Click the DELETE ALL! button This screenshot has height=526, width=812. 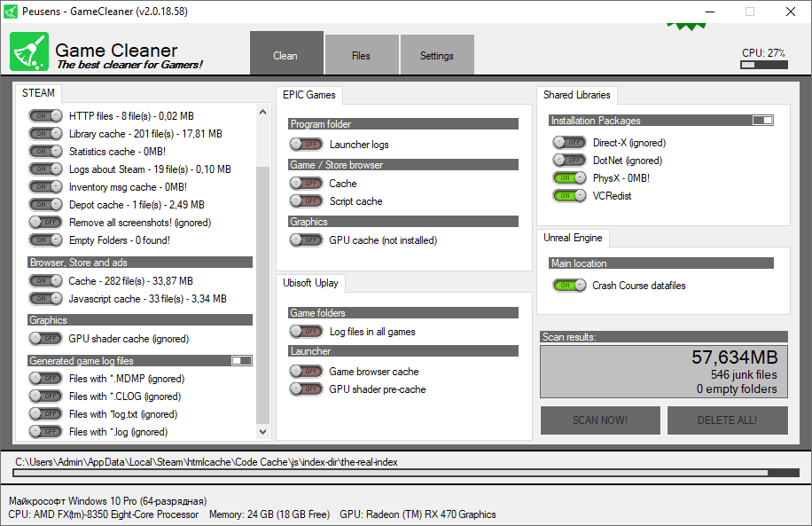(727, 420)
